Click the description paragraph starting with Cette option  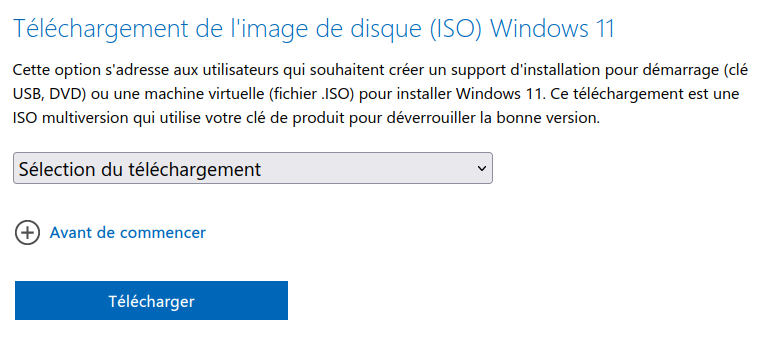point(381,94)
